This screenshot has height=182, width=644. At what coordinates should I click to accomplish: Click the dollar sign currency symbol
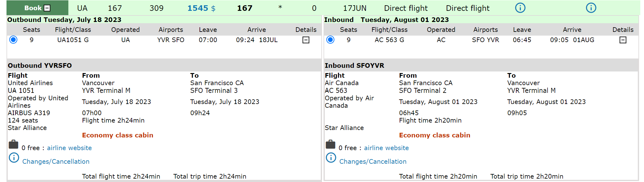click(x=213, y=8)
